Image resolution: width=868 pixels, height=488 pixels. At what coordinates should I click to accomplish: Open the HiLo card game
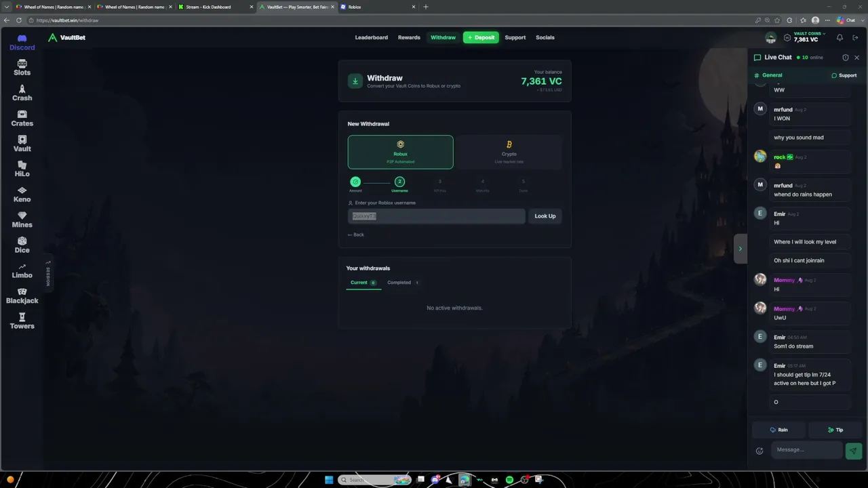tap(22, 169)
